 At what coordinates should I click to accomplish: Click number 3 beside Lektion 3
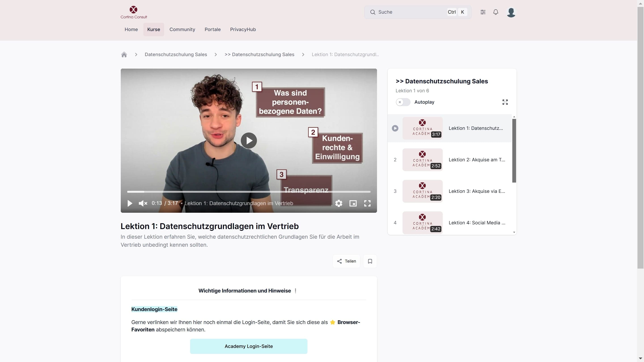click(x=395, y=191)
